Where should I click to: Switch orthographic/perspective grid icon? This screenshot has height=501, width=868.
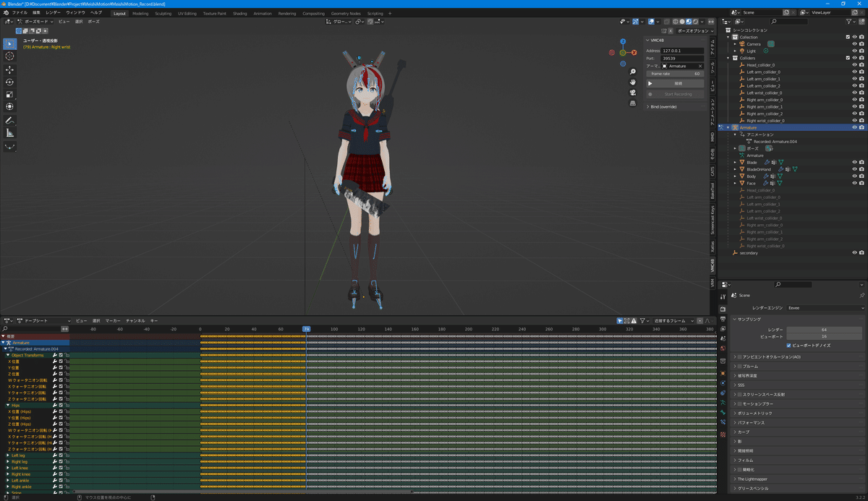pyautogui.click(x=633, y=103)
